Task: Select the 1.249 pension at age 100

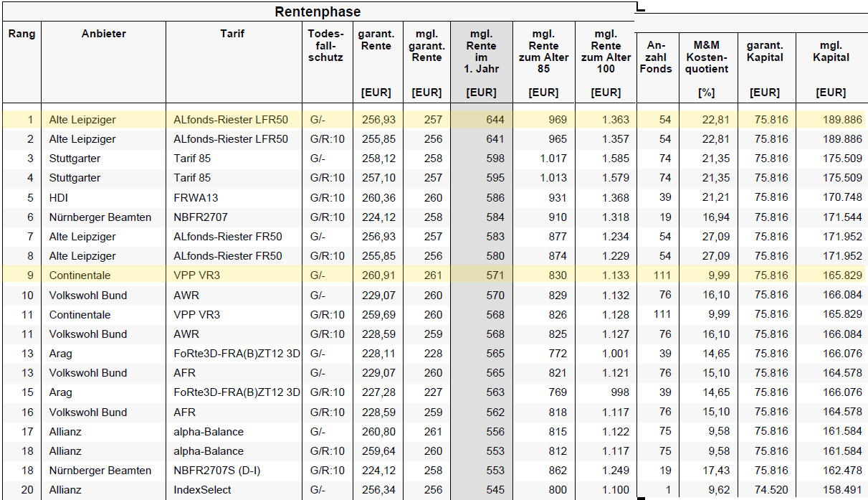Action: 616,471
